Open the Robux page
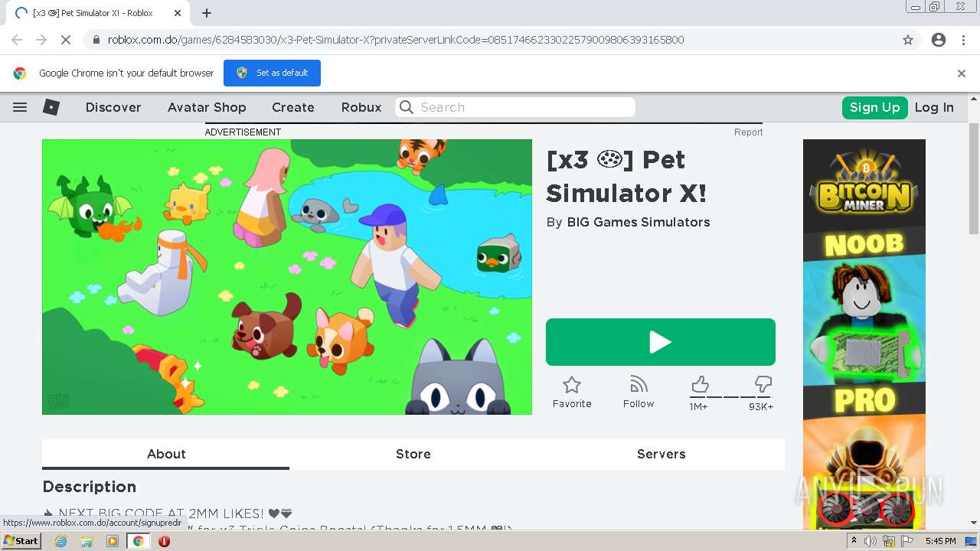The image size is (980, 551). (x=361, y=107)
